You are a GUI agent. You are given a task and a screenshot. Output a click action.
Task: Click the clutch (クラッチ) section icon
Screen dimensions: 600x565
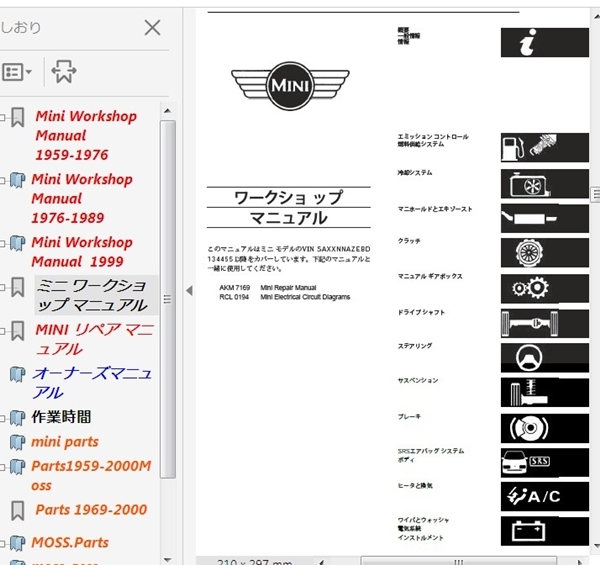tap(545, 253)
